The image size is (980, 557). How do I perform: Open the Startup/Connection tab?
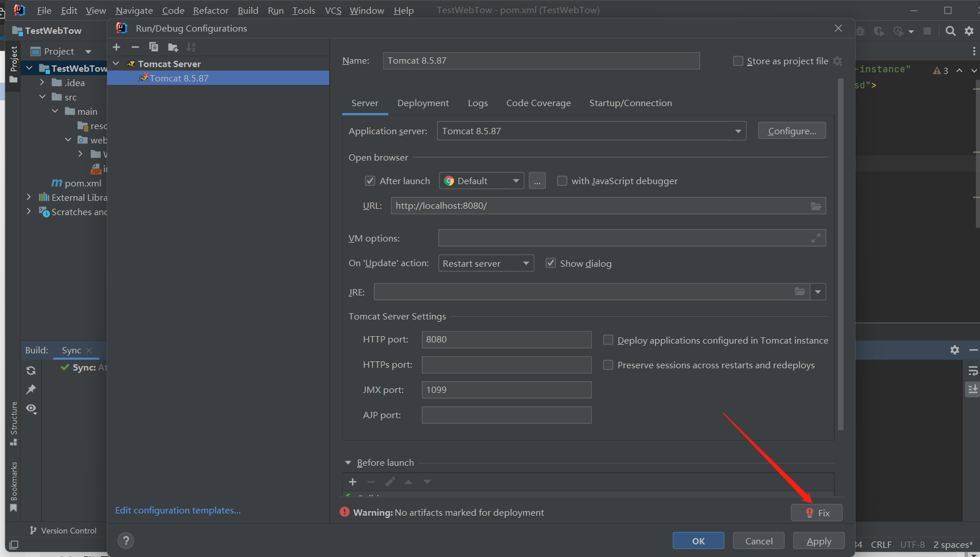(631, 103)
